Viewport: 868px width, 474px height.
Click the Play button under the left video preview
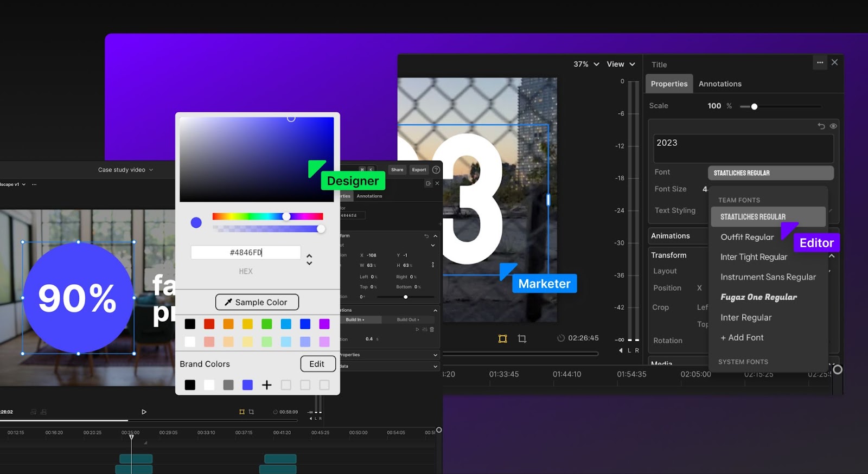click(x=144, y=412)
